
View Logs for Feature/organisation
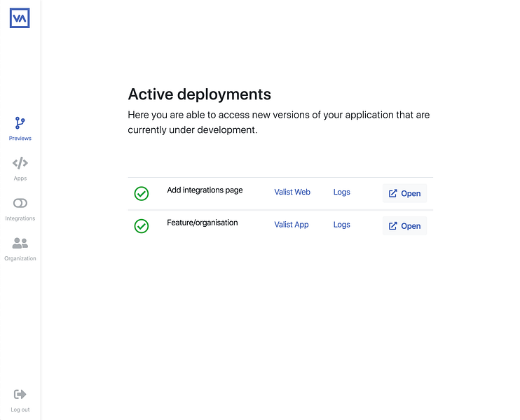(341, 225)
